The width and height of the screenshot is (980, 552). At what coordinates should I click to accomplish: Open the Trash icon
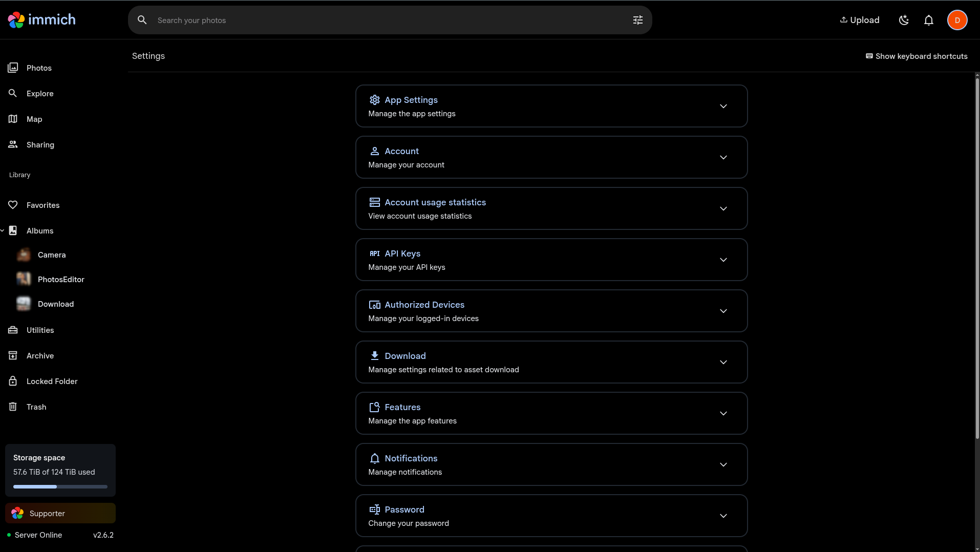pos(13,407)
